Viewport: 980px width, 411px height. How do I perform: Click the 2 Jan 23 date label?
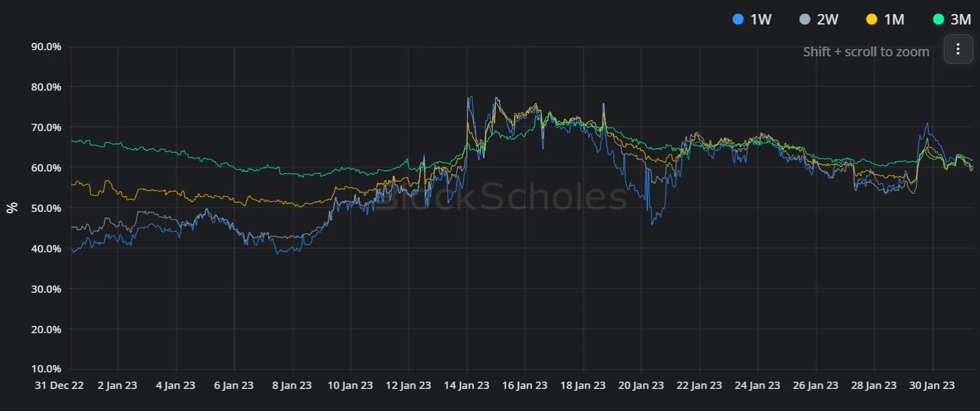pos(118,385)
